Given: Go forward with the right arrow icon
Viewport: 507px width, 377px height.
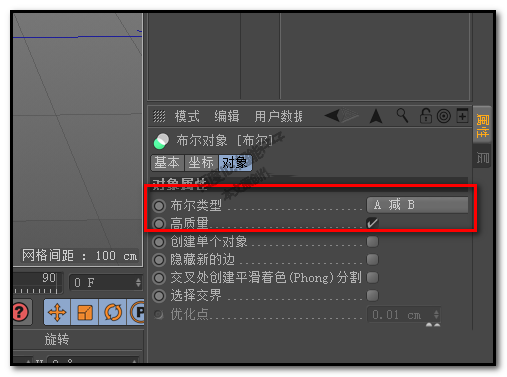Looking at the screenshot, I should tap(350, 116).
